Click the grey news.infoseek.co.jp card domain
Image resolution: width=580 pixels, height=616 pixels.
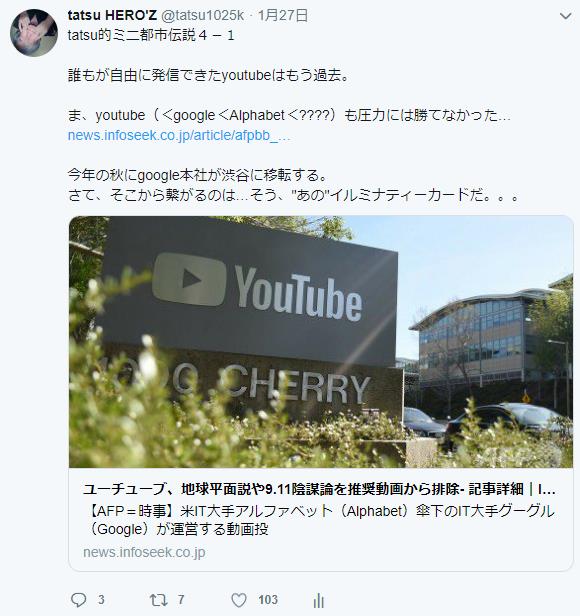(144, 552)
